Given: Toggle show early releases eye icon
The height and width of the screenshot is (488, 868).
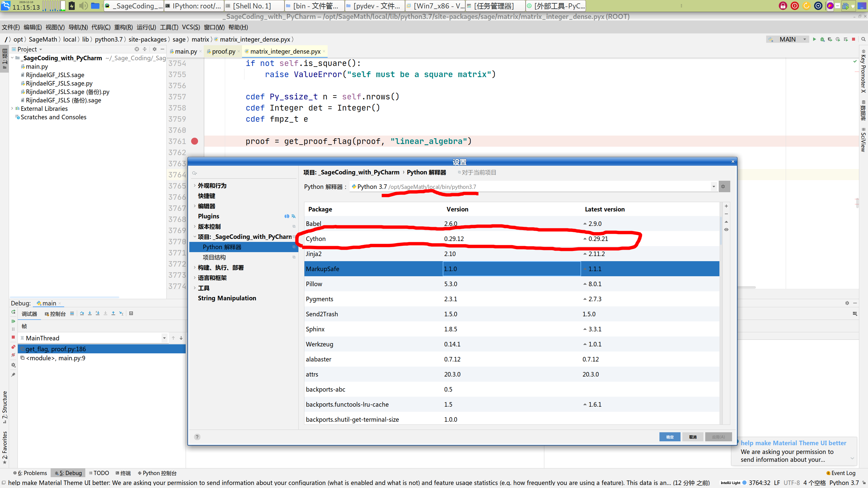Looking at the screenshot, I should (x=726, y=230).
